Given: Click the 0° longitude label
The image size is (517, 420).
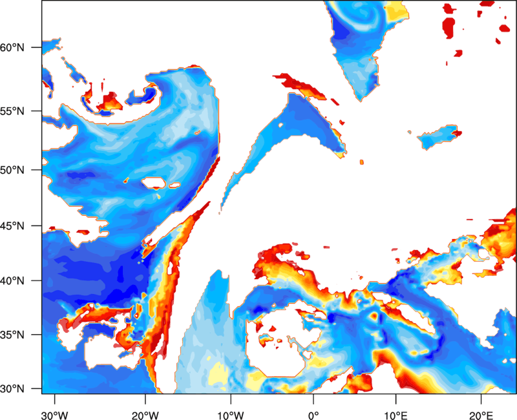Looking at the screenshot, I should (313, 415).
